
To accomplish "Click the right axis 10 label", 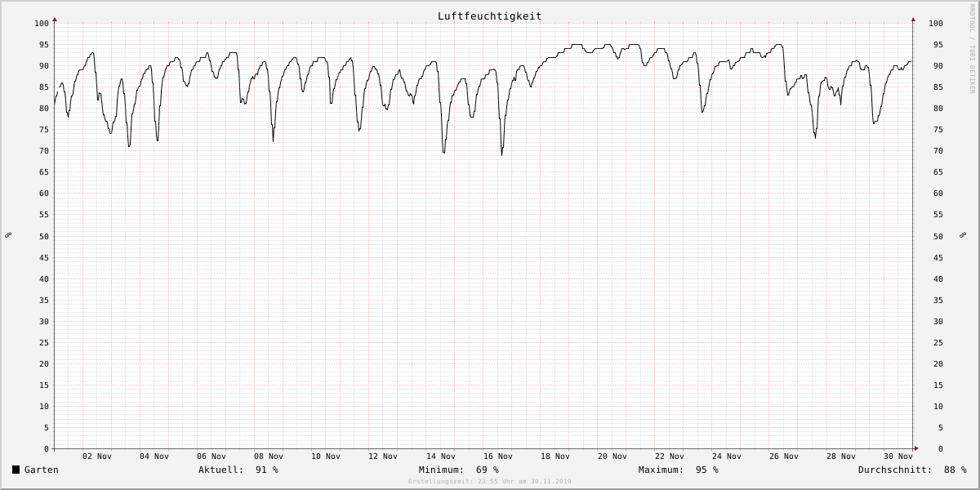I will tap(938, 406).
